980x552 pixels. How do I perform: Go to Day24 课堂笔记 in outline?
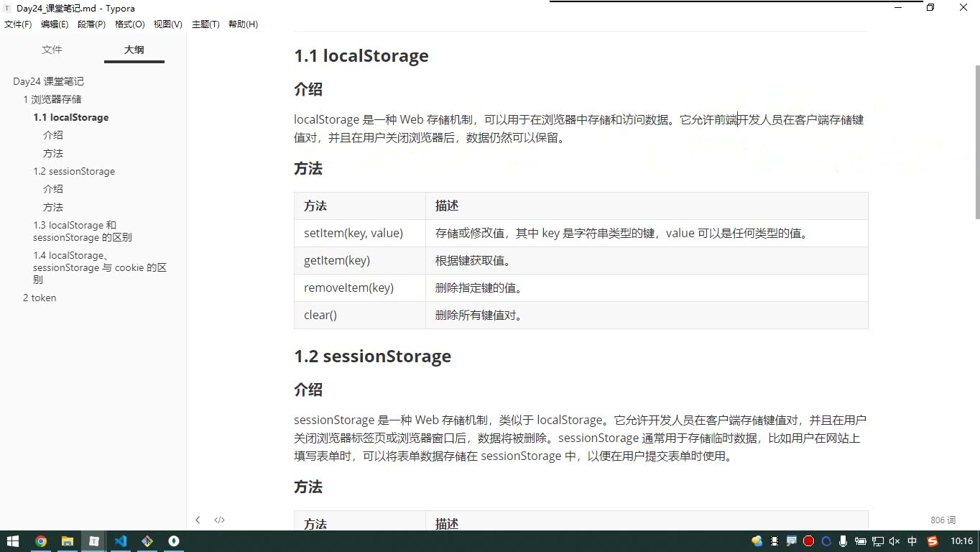[x=48, y=81]
